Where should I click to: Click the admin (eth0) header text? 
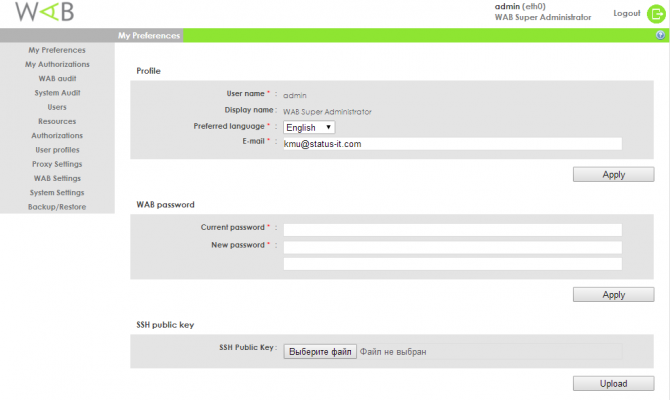tap(520, 6)
